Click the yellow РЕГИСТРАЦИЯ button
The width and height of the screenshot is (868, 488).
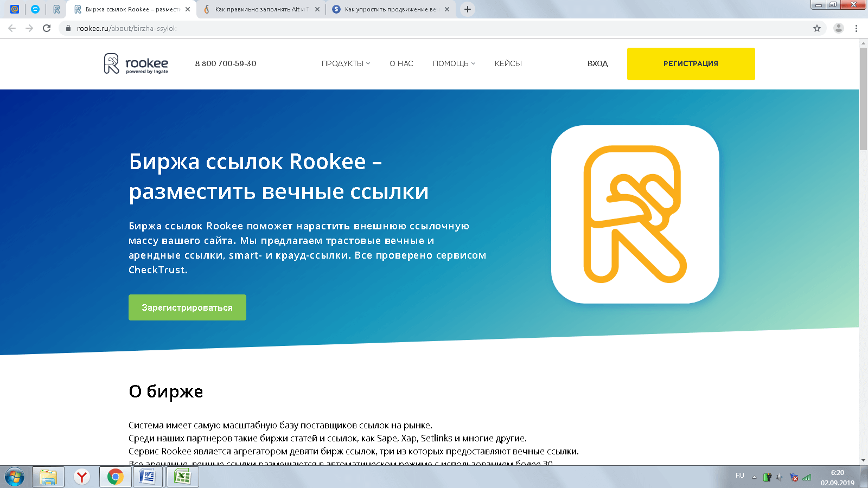tap(691, 63)
